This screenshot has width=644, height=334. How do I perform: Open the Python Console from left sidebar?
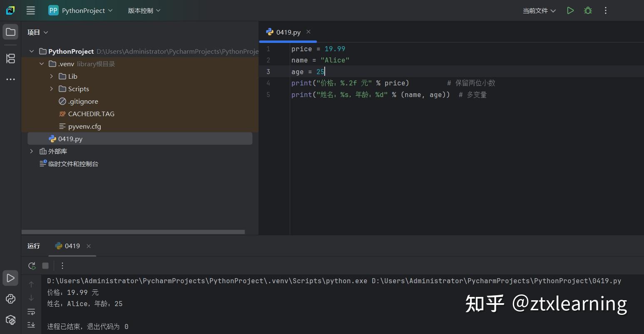point(10,299)
